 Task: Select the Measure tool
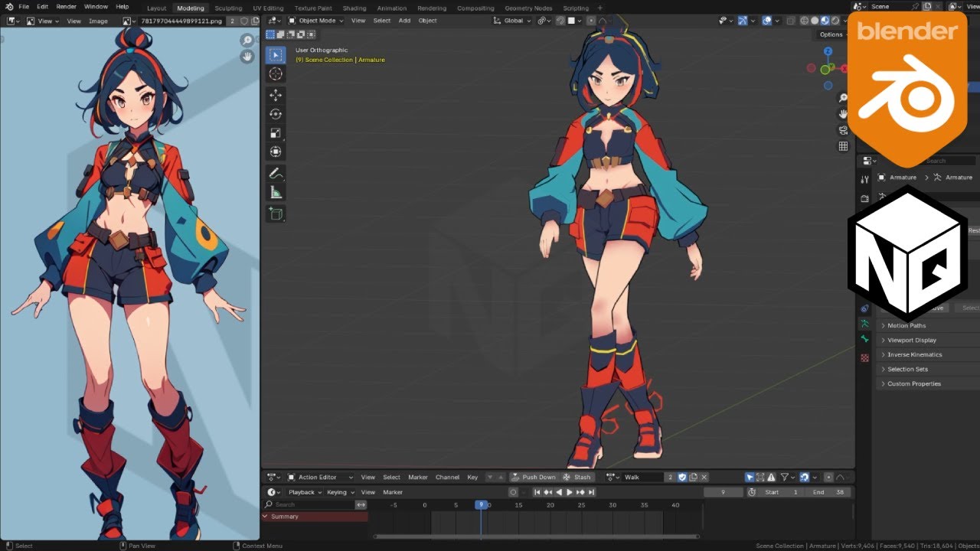[x=276, y=193]
